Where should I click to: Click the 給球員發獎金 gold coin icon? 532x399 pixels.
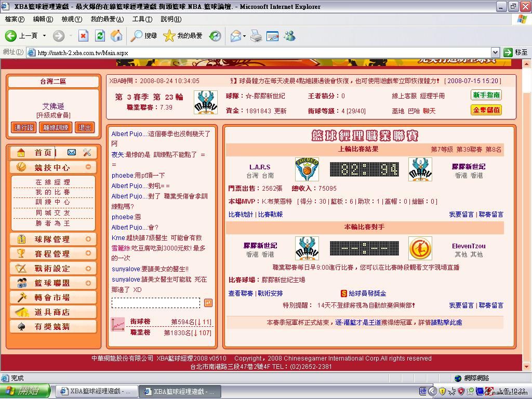click(344, 294)
